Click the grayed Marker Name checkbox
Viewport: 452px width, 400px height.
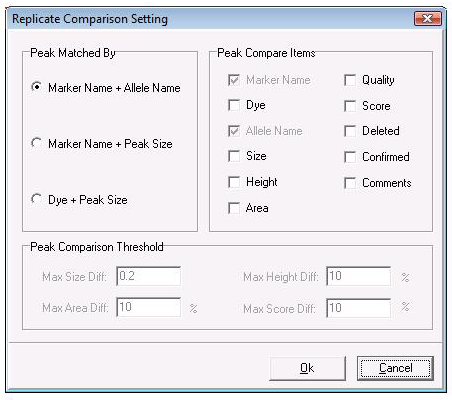[x=234, y=80]
